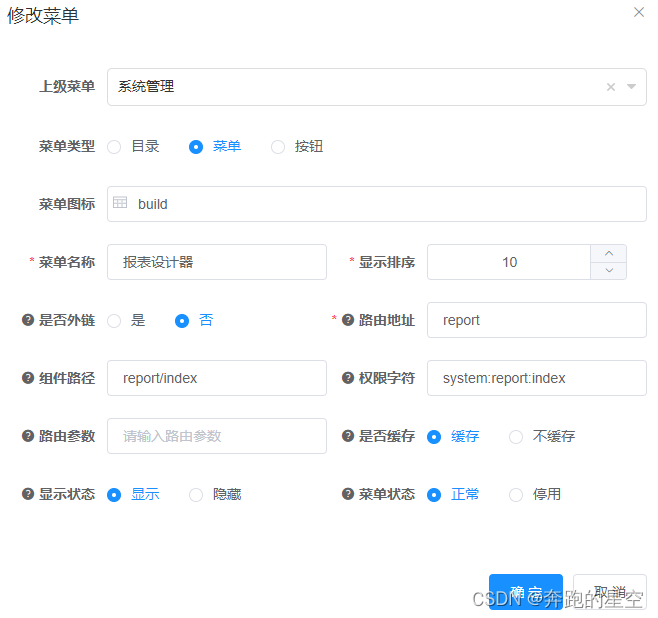This screenshot has height=618, width=658.
Task: Clear the 上级菜单 selection
Action: [x=611, y=87]
